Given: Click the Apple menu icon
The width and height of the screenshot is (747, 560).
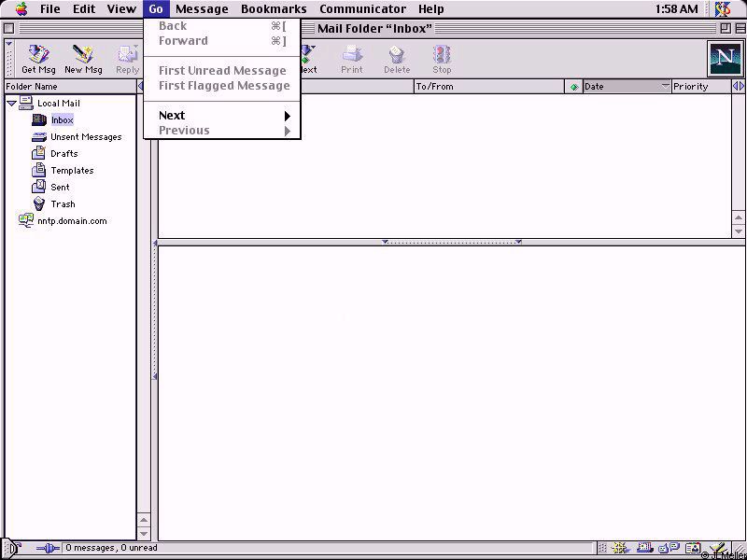Looking at the screenshot, I should pyautogui.click(x=21, y=9).
